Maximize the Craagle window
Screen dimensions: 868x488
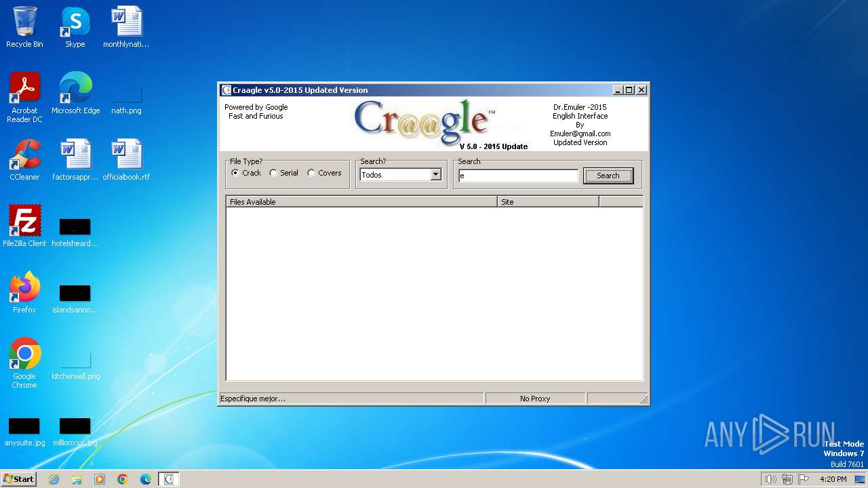click(629, 90)
